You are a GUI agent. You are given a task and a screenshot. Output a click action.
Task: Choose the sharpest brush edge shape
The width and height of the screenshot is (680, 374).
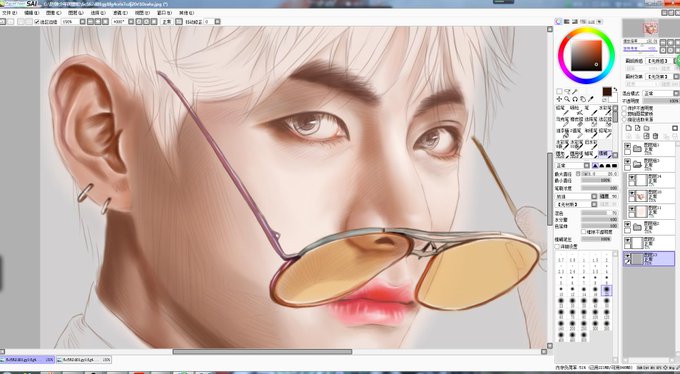point(595,165)
